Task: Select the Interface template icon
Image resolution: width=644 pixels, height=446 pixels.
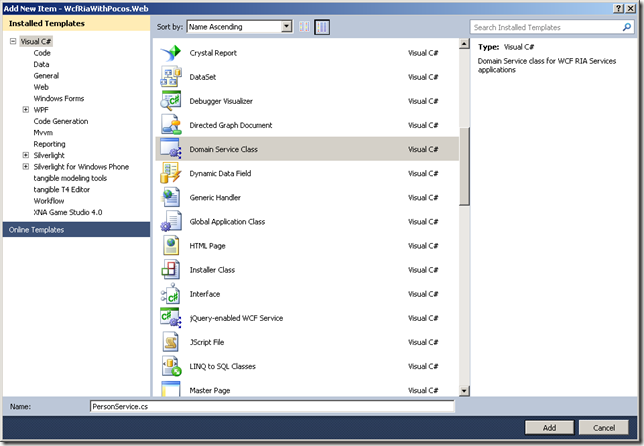Action: pos(171,294)
